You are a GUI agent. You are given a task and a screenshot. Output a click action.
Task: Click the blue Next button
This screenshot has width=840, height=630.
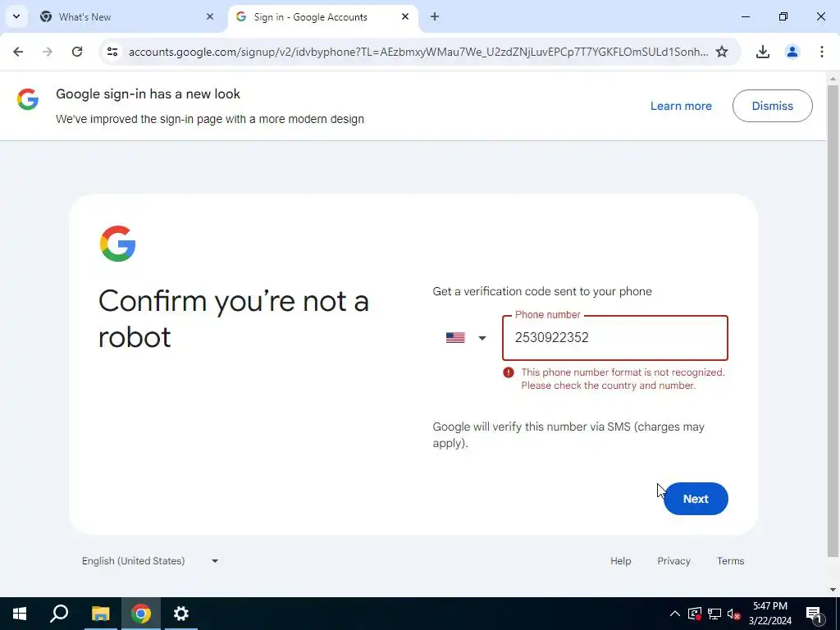(696, 499)
